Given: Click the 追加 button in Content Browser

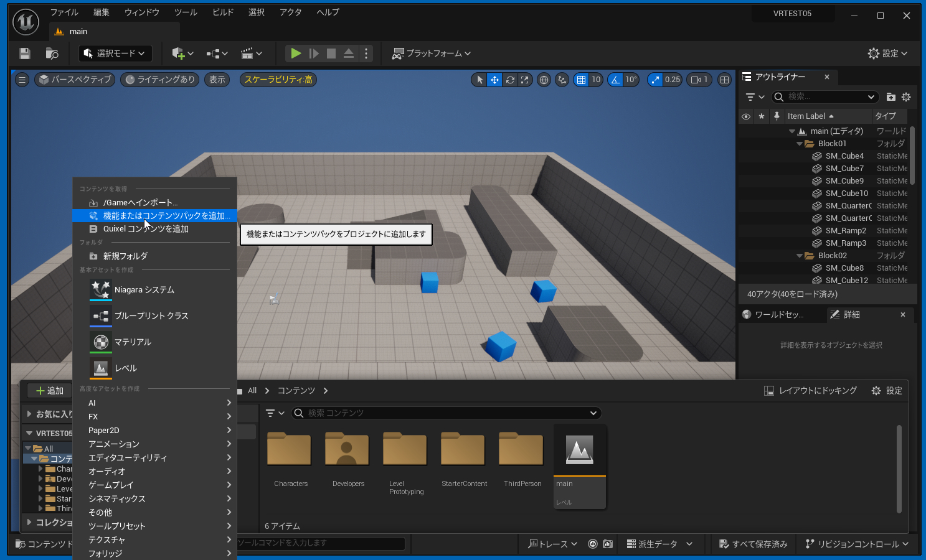Looking at the screenshot, I should point(50,391).
